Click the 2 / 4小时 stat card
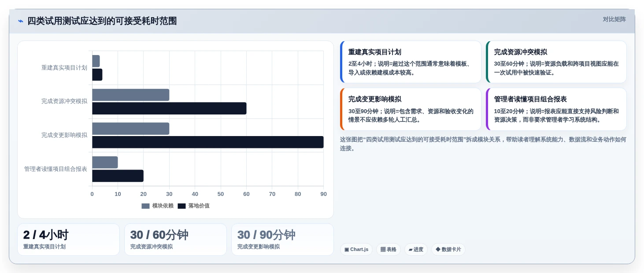Viewport: 644px width, 273px height. tap(68, 240)
